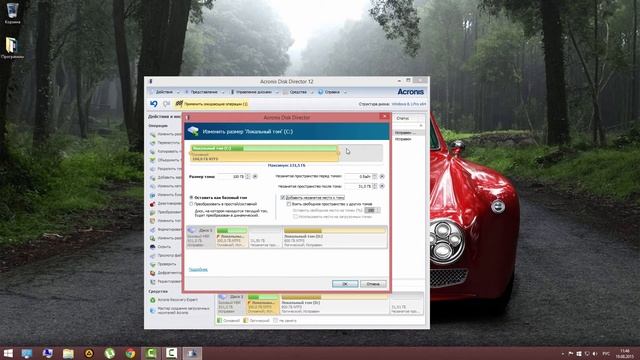Select unallocated 31,51 ГБ block in dialog disk map
This screenshot has width=640, height=360.
(265, 238)
